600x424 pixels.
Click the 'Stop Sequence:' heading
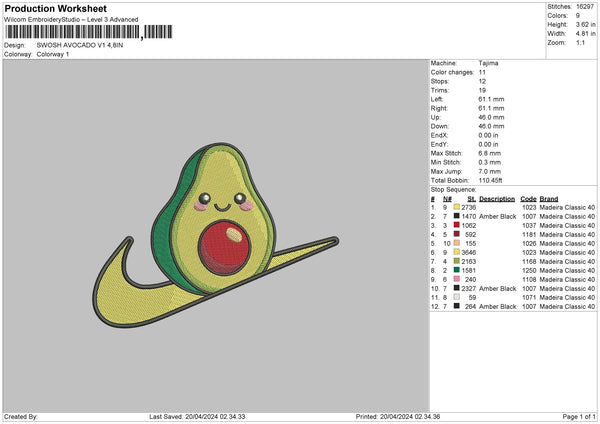coord(453,190)
